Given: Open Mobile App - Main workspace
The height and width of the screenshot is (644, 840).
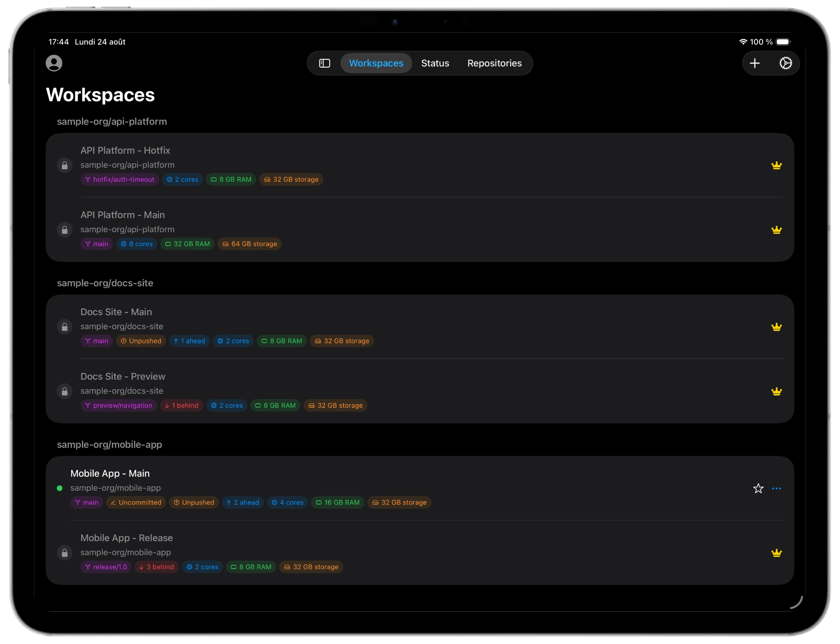Looking at the screenshot, I should (x=420, y=488).
